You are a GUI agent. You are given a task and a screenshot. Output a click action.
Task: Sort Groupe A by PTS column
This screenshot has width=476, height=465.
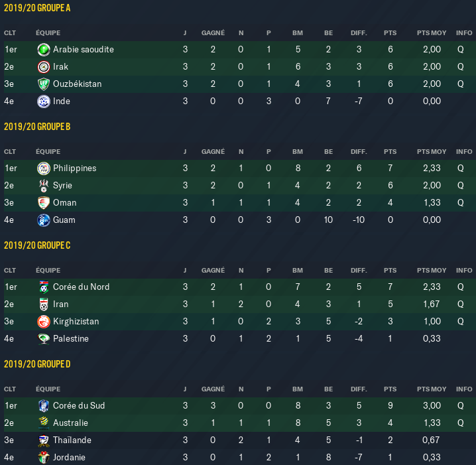point(390,33)
